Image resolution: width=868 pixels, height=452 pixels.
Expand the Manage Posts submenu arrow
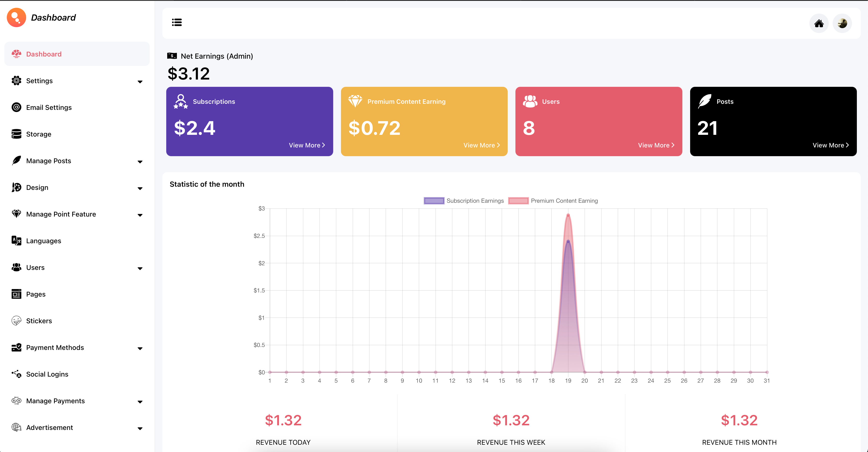point(140,161)
